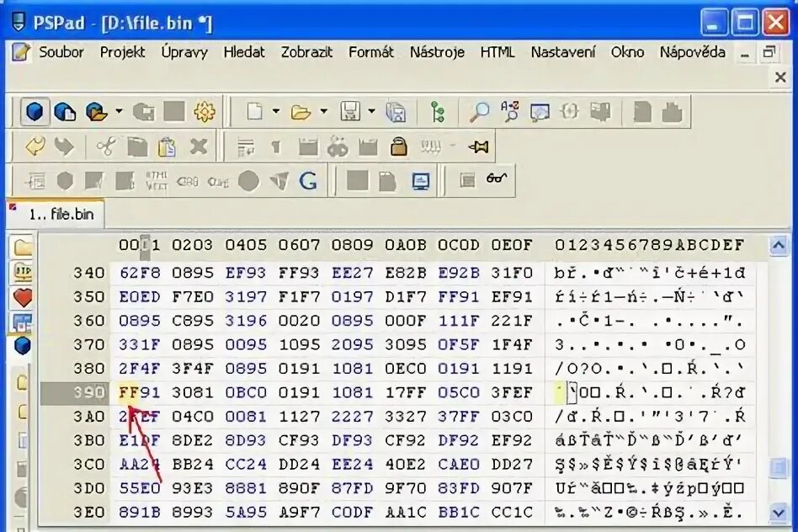Open the Zobrazit menu
This screenshot has height=532, width=798.
pos(306,52)
